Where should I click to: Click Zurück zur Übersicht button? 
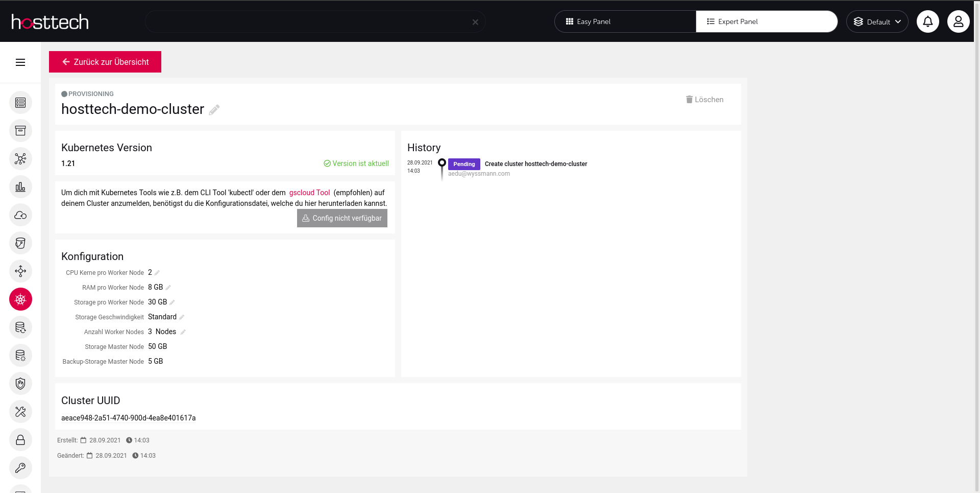pos(105,62)
